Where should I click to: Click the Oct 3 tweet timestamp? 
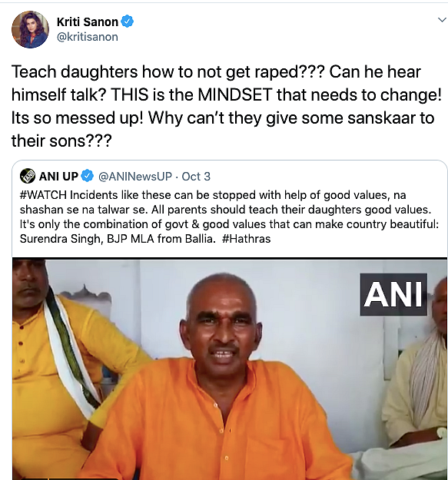(196, 177)
